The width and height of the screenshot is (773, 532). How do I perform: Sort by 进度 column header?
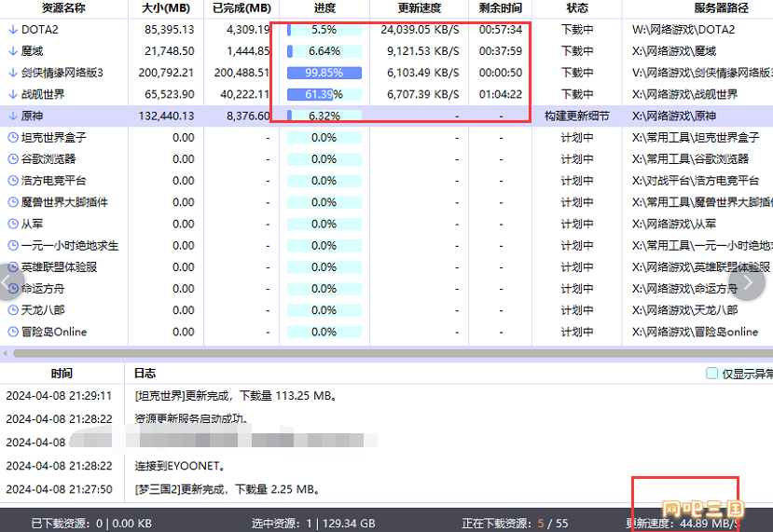tap(324, 8)
